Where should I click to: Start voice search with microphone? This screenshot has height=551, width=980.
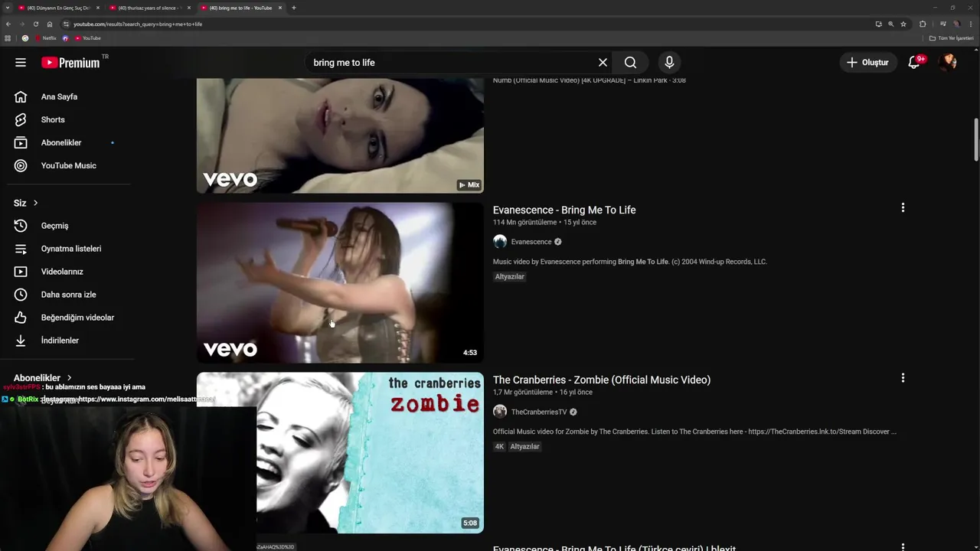pyautogui.click(x=669, y=63)
